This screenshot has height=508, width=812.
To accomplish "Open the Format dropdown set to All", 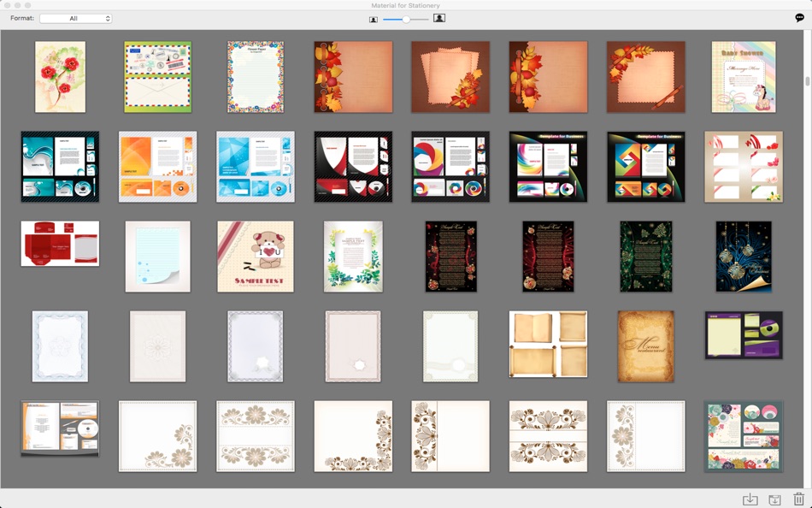I will pyautogui.click(x=75, y=19).
